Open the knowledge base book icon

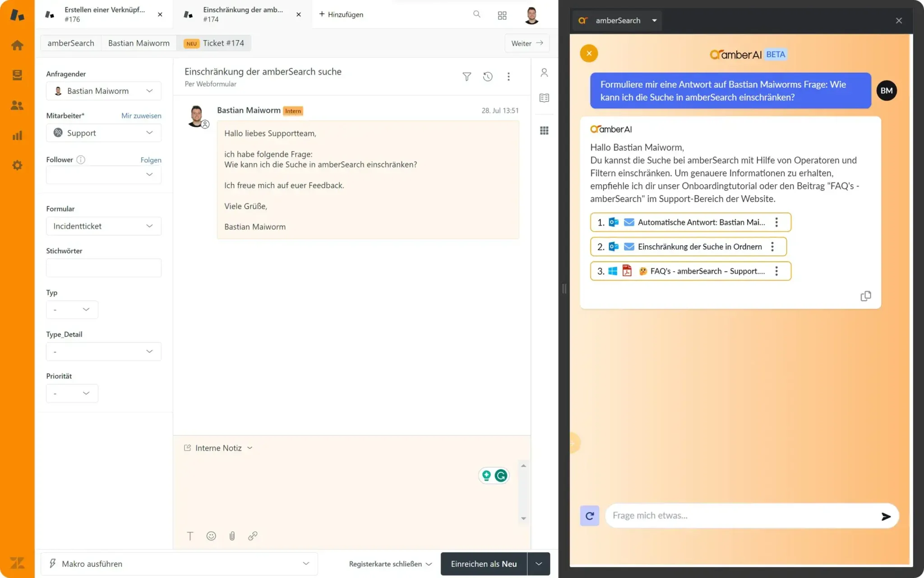pyautogui.click(x=544, y=98)
